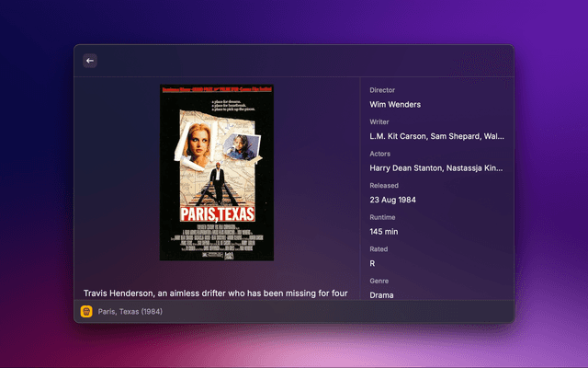Click the Runtime metadata label
This screenshot has height=368, width=588.
383,217
